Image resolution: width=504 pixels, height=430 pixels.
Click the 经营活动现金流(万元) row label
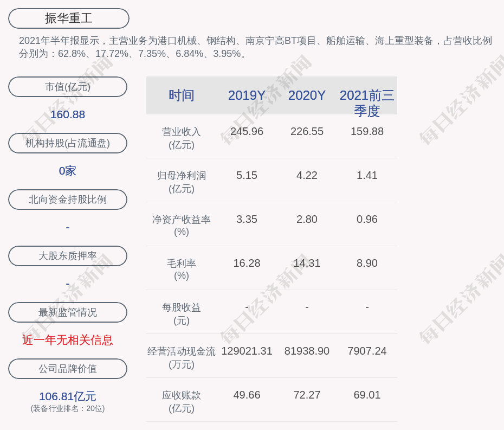tap(182, 358)
